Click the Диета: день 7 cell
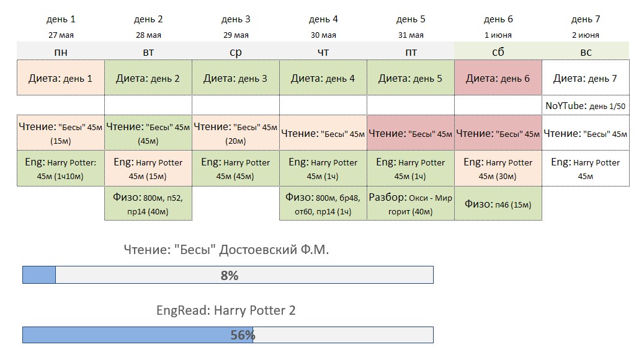 (x=586, y=78)
